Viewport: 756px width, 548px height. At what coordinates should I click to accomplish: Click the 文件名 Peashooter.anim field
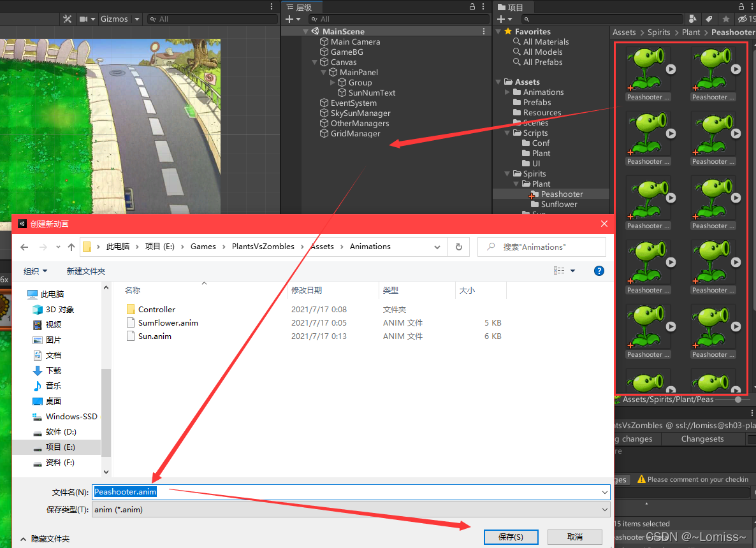point(351,492)
